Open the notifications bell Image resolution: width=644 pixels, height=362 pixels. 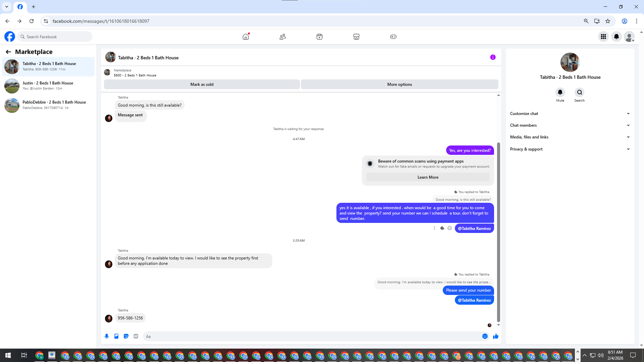(x=616, y=37)
